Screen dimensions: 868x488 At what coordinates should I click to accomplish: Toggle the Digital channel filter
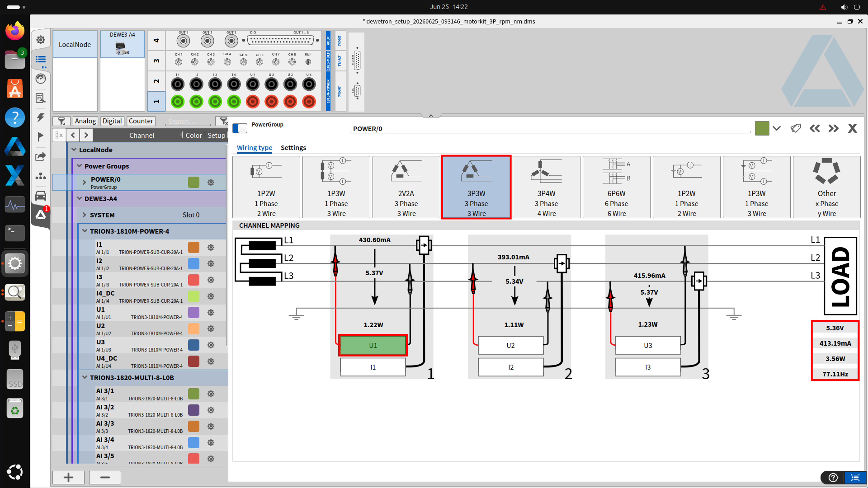point(112,121)
